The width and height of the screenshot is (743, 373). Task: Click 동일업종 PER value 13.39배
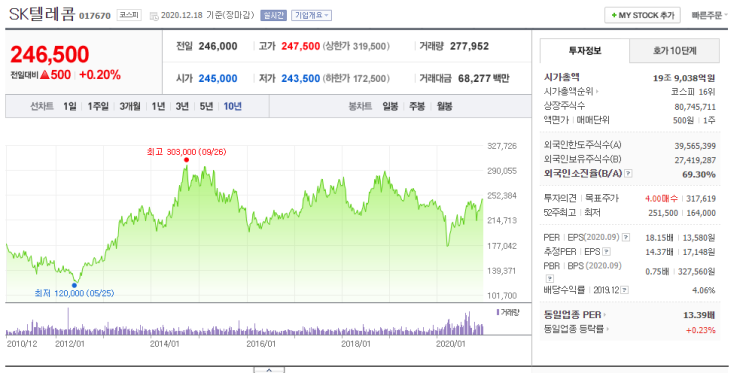click(699, 315)
